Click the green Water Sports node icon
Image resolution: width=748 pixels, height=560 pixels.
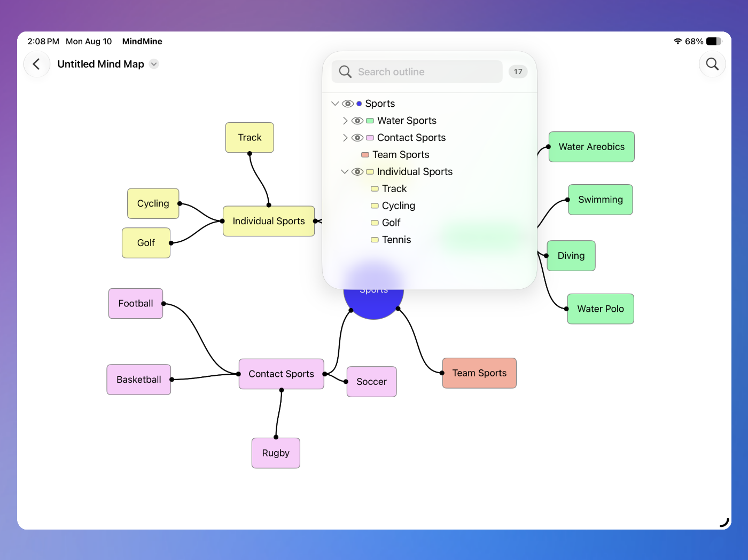point(370,121)
